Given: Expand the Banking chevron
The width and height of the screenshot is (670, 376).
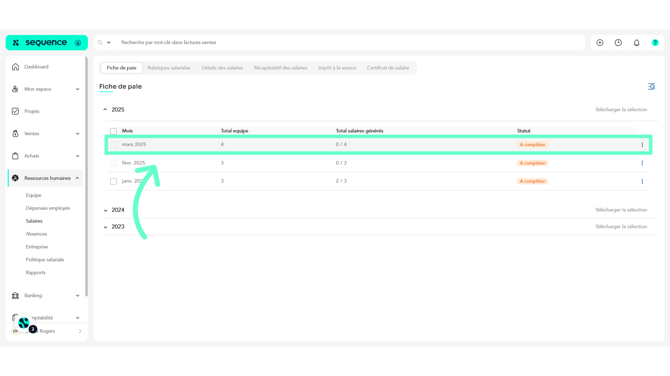Looking at the screenshot, I should (x=77, y=296).
